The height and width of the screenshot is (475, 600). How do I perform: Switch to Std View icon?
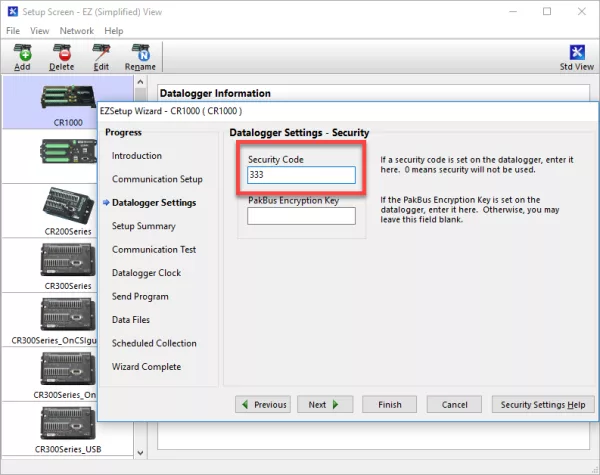(x=577, y=58)
